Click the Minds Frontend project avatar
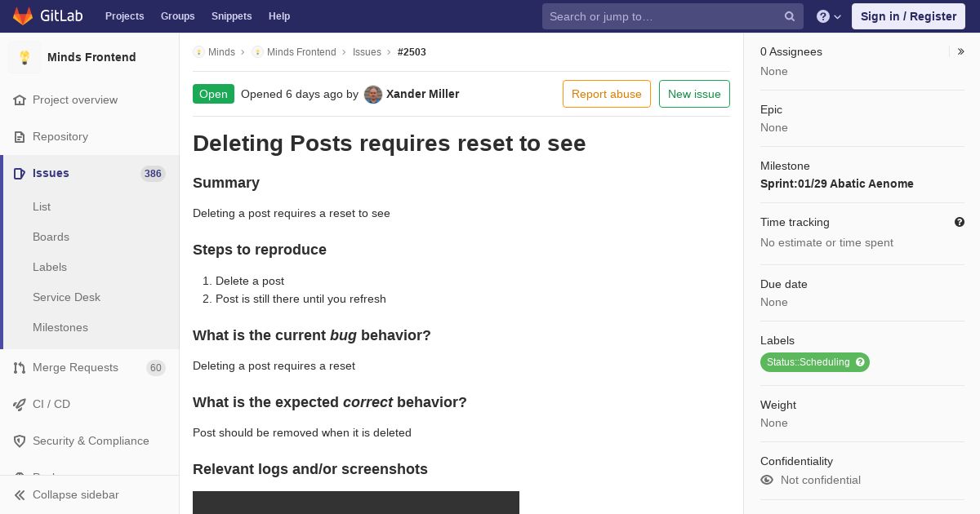 [x=24, y=57]
